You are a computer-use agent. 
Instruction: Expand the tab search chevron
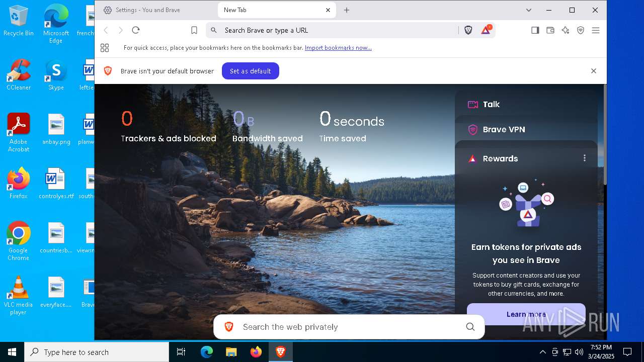529,10
